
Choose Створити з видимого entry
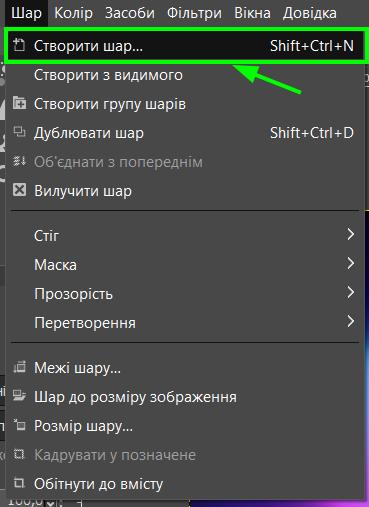coord(185,75)
